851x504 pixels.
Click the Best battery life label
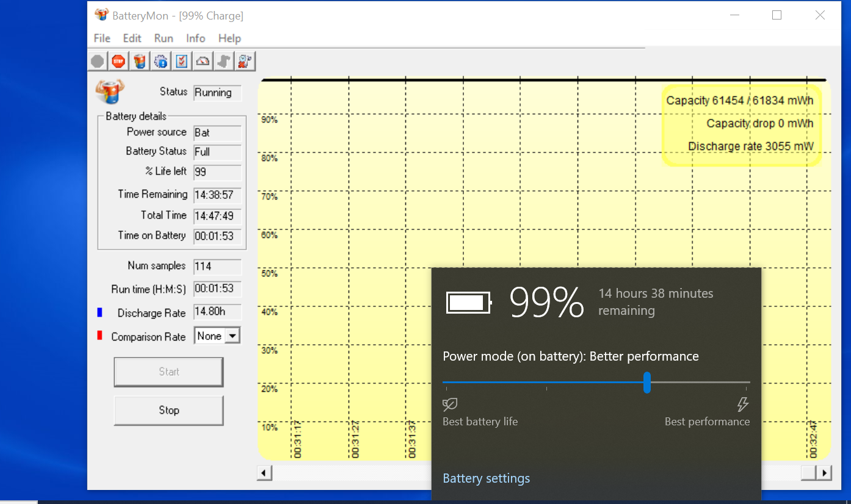tap(480, 422)
